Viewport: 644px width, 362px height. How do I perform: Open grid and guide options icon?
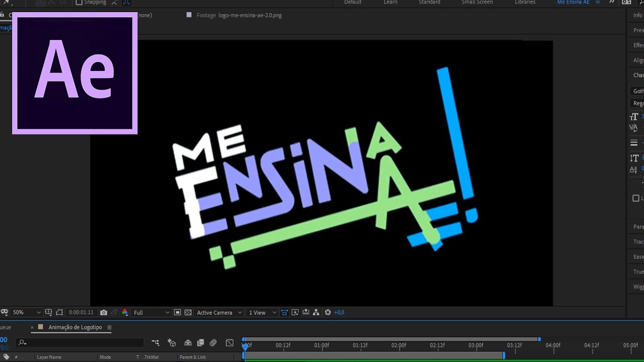(48, 312)
